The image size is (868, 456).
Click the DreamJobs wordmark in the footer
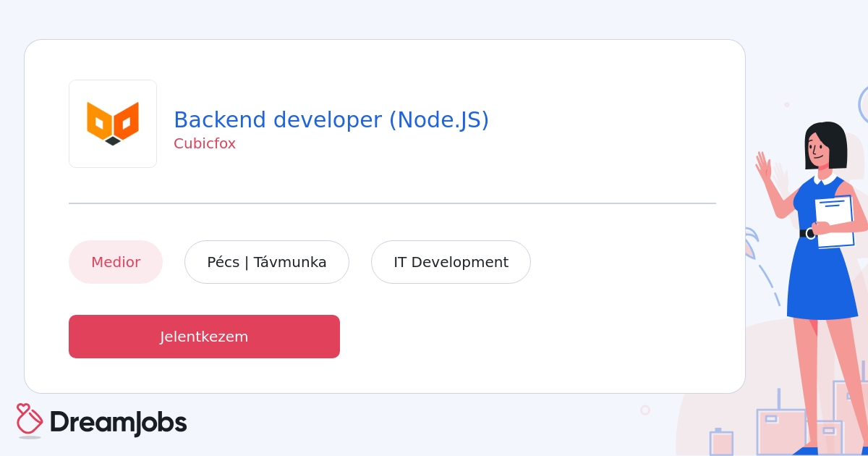(118, 422)
